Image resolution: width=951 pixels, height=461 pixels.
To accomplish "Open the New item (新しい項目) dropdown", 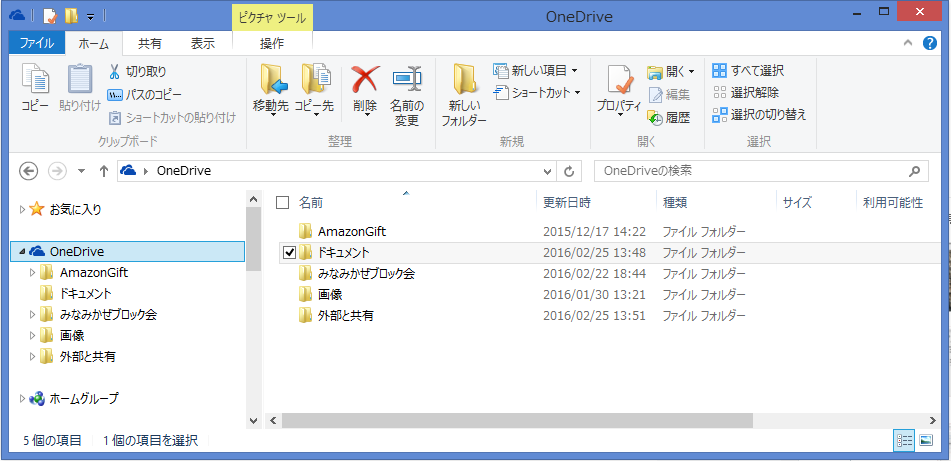I will [536, 70].
